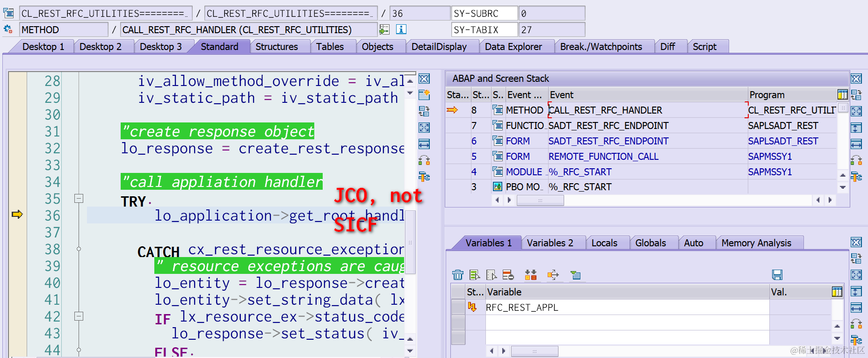
Task: Close the variables tool with its close icon
Action: [x=856, y=242]
